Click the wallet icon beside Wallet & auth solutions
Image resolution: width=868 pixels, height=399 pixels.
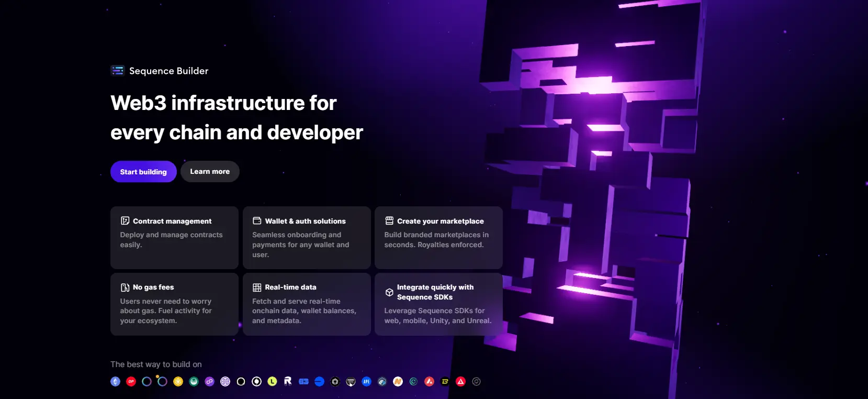pos(257,221)
